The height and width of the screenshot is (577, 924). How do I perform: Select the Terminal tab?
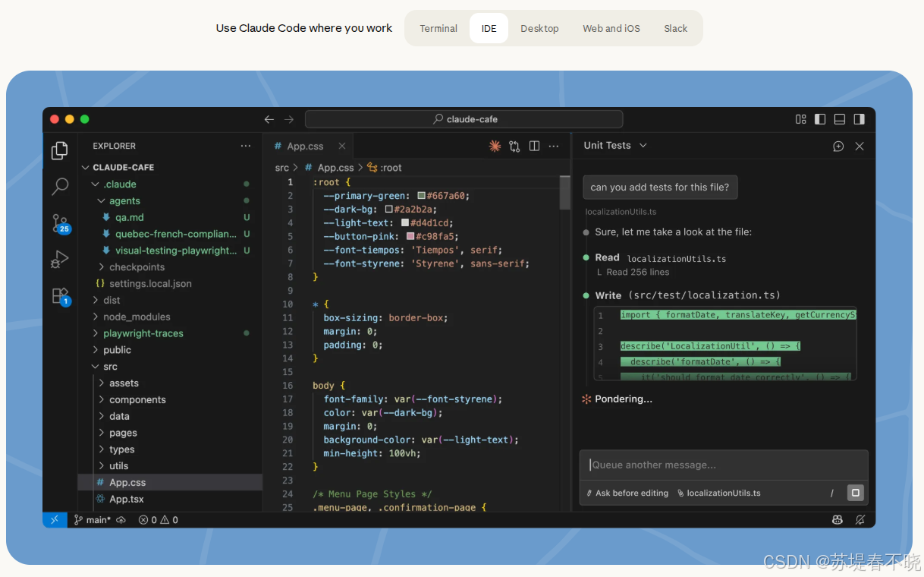pyautogui.click(x=438, y=28)
